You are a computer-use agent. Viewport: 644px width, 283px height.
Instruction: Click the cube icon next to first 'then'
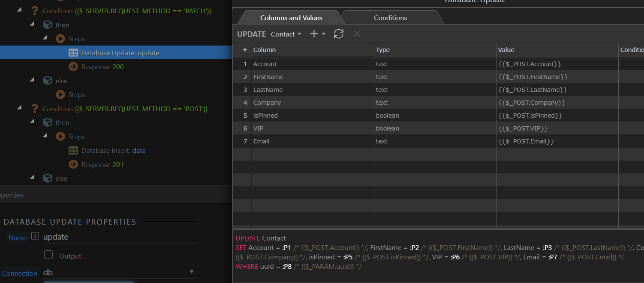pyautogui.click(x=48, y=25)
